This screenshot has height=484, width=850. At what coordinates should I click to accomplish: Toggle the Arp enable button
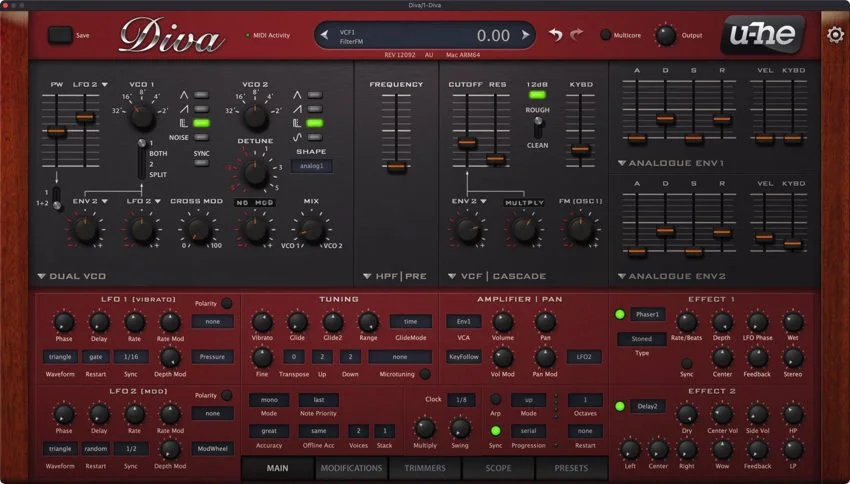tap(495, 399)
